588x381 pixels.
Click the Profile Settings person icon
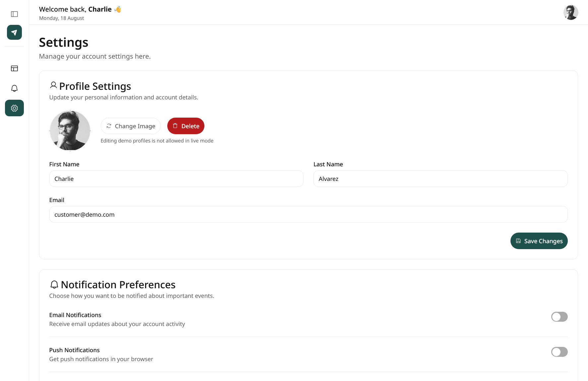coord(53,85)
